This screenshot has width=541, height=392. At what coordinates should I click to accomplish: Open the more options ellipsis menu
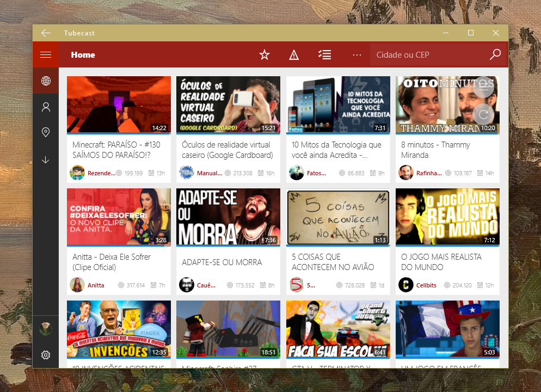(x=357, y=54)
